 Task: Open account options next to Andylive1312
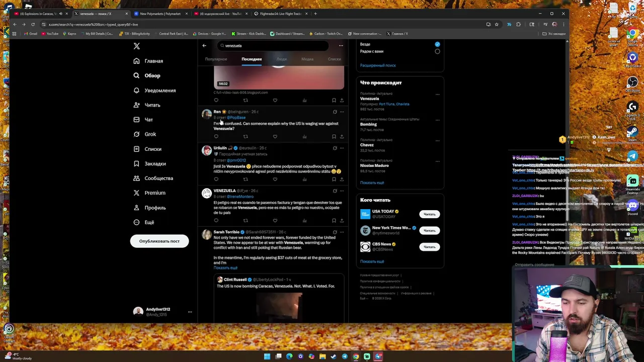tap(190, 312)
